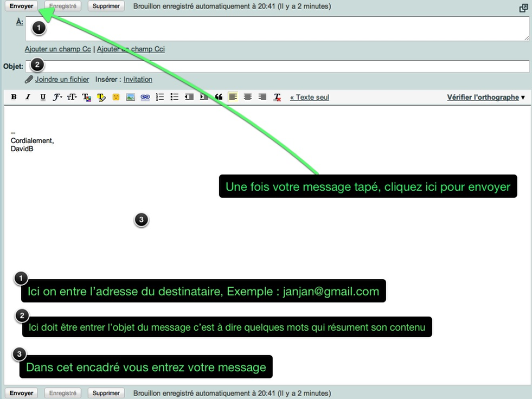This screenshot has width=532, height=399.
Task: Click the bottom Enregistré button
Action: tap(63, 393)
